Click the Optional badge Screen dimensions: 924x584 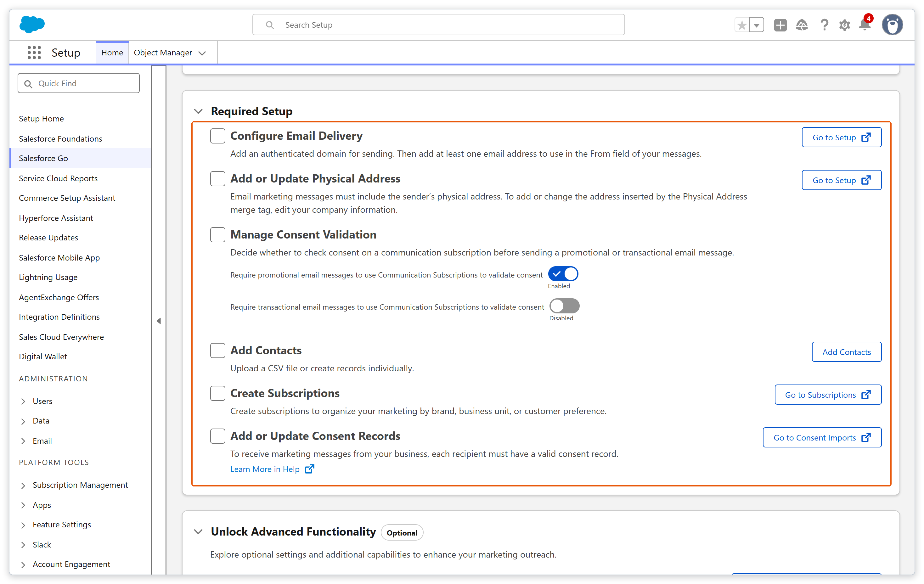[402, 533]
